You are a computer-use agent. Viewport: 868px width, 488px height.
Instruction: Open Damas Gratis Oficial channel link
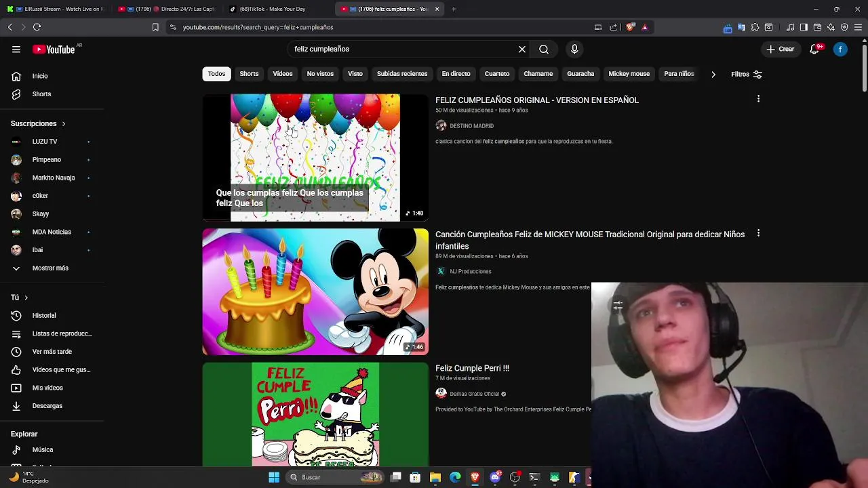coord(474,394)
